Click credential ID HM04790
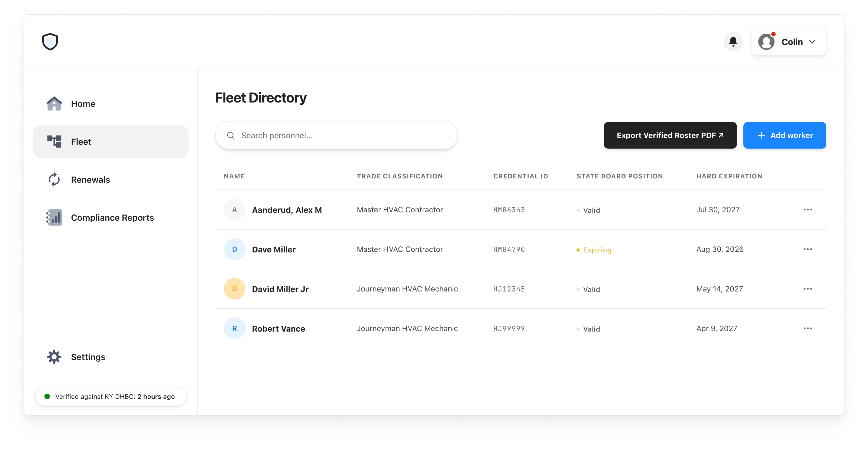 [509, 249]
